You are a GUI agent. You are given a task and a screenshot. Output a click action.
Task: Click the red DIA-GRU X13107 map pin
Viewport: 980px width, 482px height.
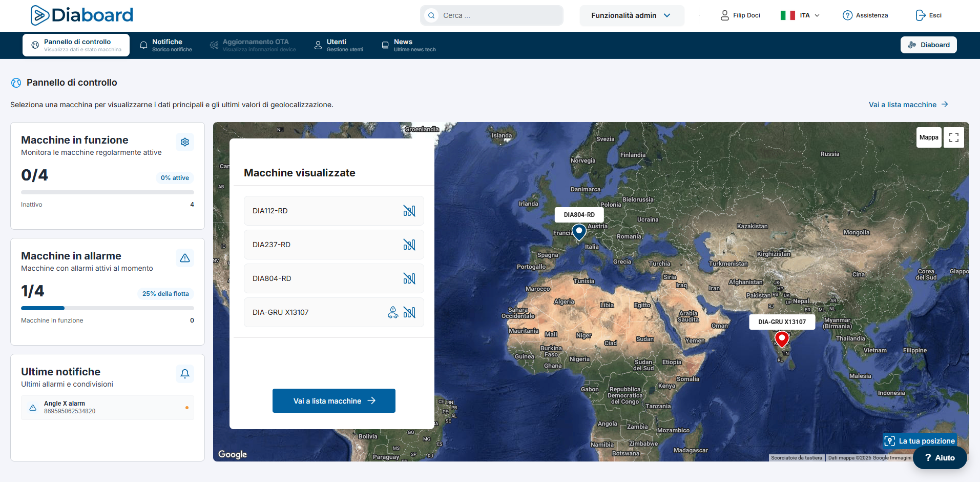(782, 339)
